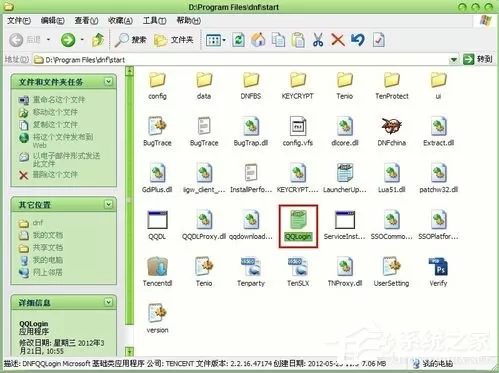The height and width of the screenshot is (373, 499).
Task: Expand the address bar dropdown
Action: pos(453,60)
